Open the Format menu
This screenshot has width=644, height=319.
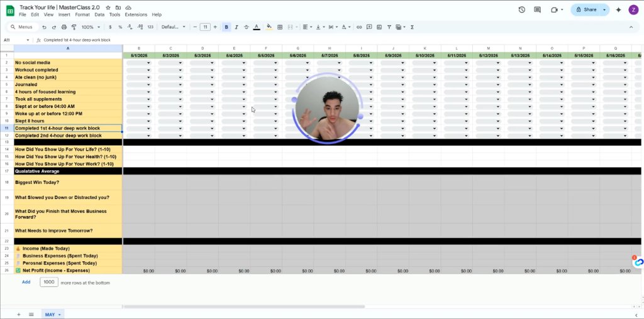click(82, 14)
